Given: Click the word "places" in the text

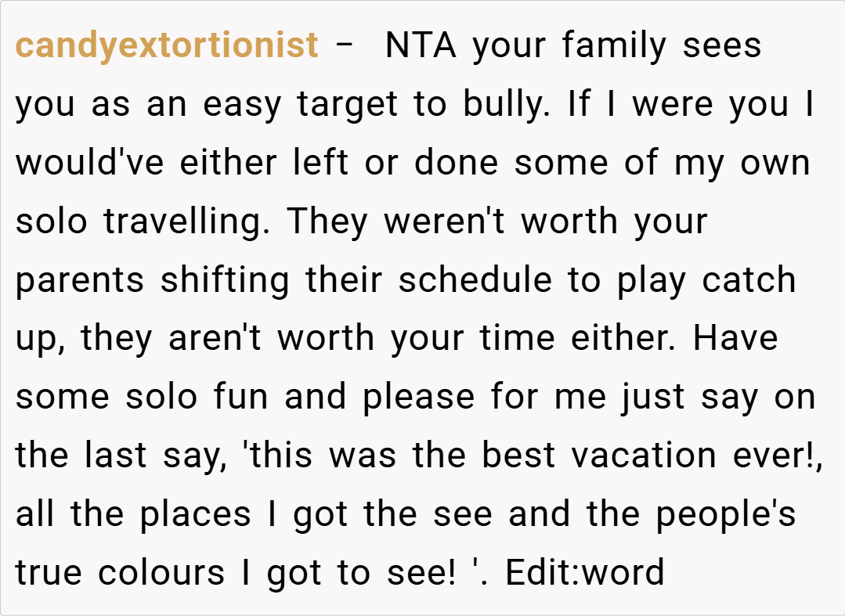Looking at the screenshot, I should point(196,514).
